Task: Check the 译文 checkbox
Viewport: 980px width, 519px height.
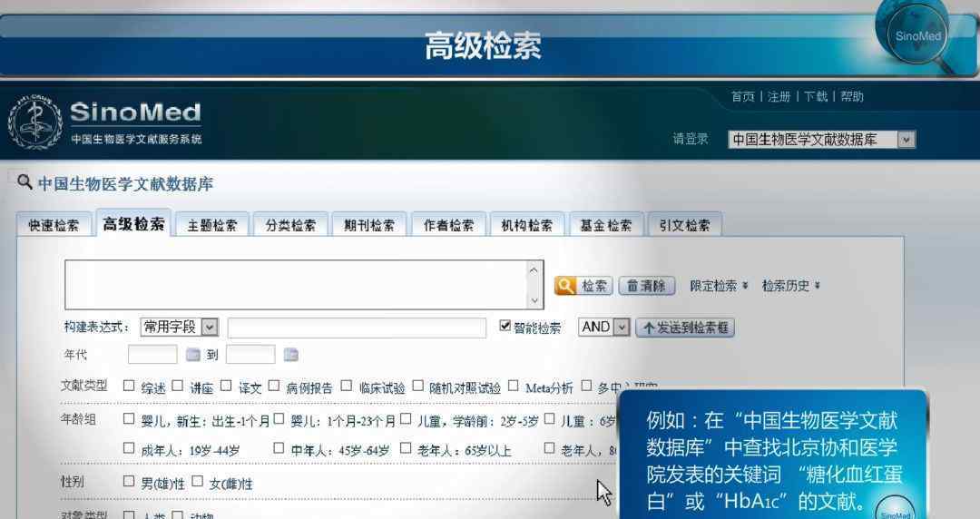Action: 226,386
